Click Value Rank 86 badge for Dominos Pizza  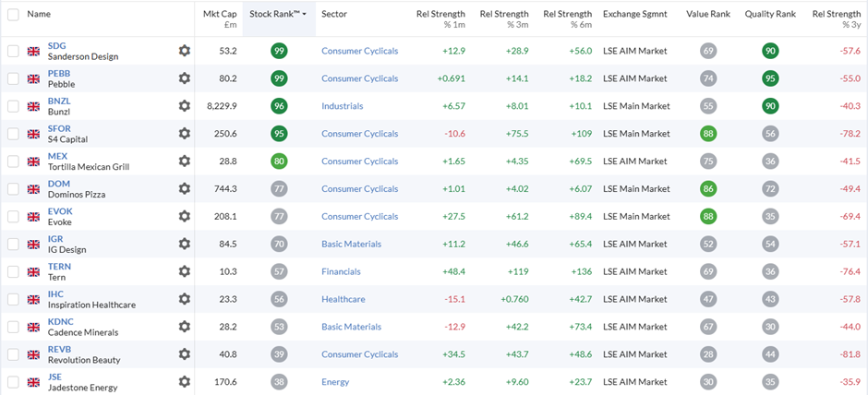(x=708, y=188)
